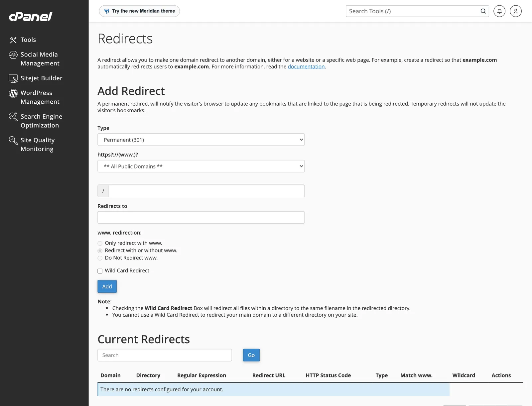Screen dimensions: 532x406
Task: Open Site Quality Monitoring menu item
Action: click(x=38, y=145)
